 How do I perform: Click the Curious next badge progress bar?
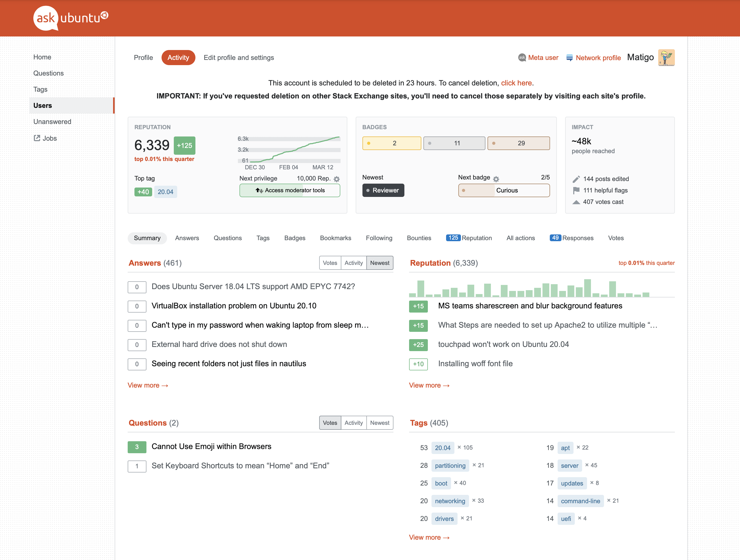[x=504, y=190]
